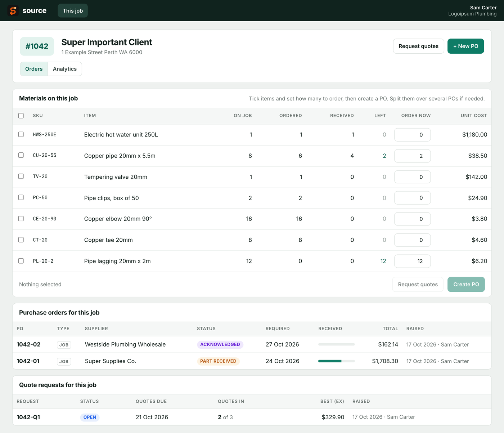Click Request quotes below the materials table

(418, 285)
